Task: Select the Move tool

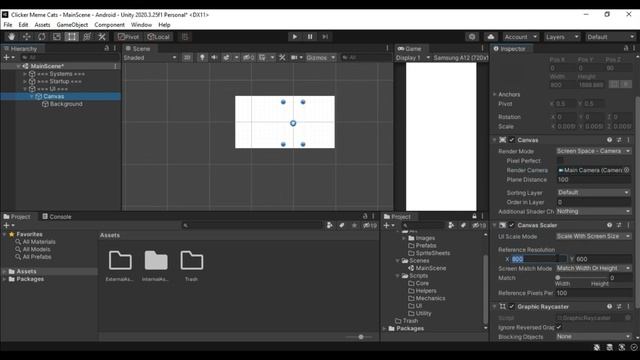Action: (x=27, y=37)
